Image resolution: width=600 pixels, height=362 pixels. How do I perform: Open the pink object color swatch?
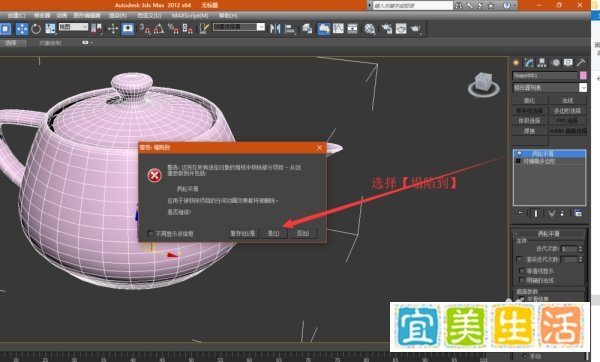point(583,75)
